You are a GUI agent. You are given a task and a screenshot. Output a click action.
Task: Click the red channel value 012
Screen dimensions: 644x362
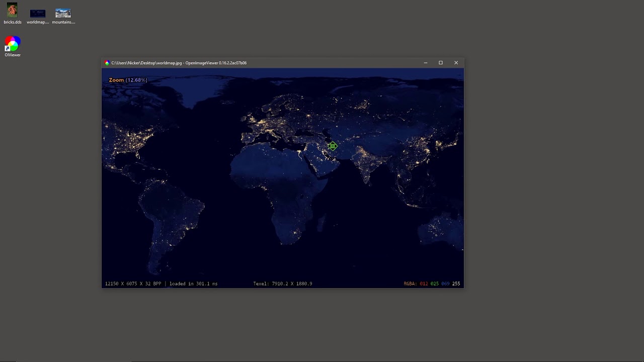[x=424, y=284]
